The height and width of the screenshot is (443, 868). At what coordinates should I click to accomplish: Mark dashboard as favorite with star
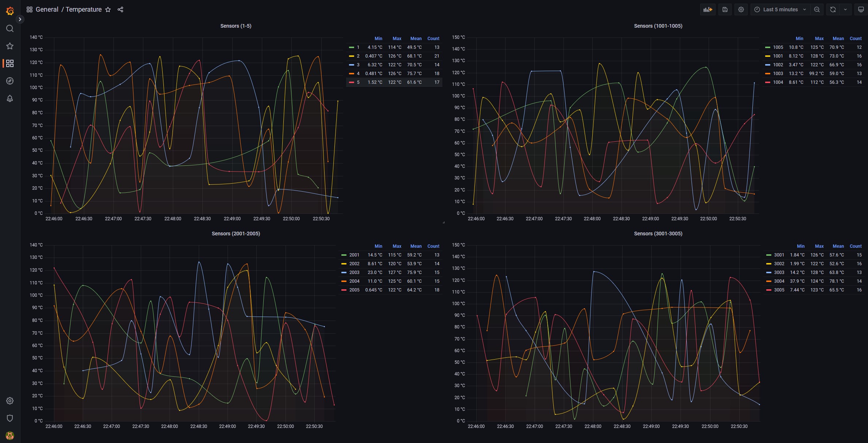(108, 9)
